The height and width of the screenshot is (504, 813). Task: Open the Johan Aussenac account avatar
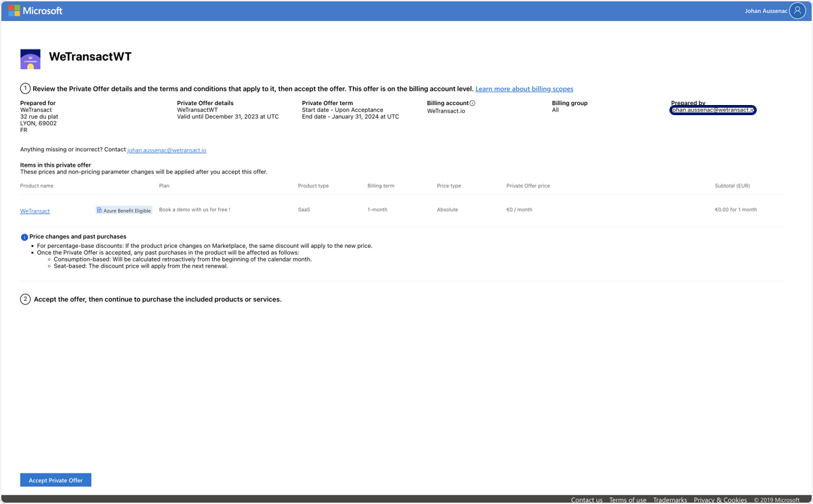click(x=797, y=11)
